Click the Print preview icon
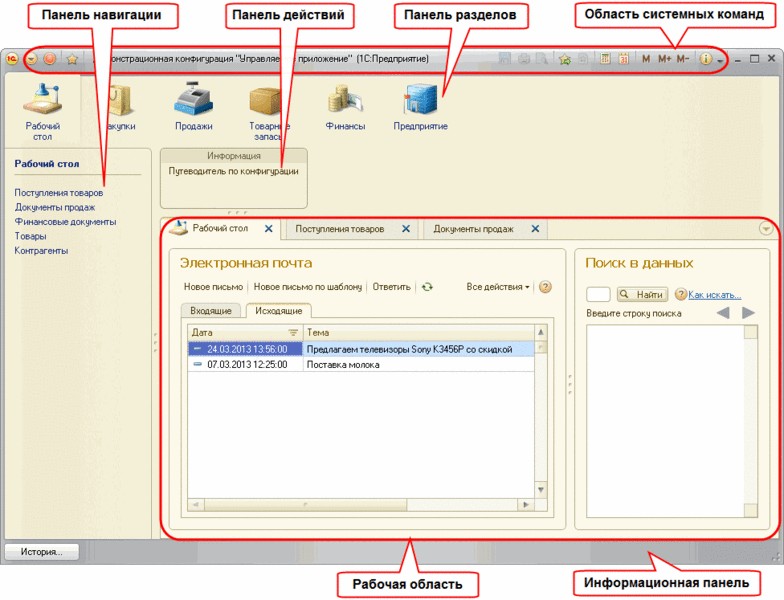 (542, 59)
